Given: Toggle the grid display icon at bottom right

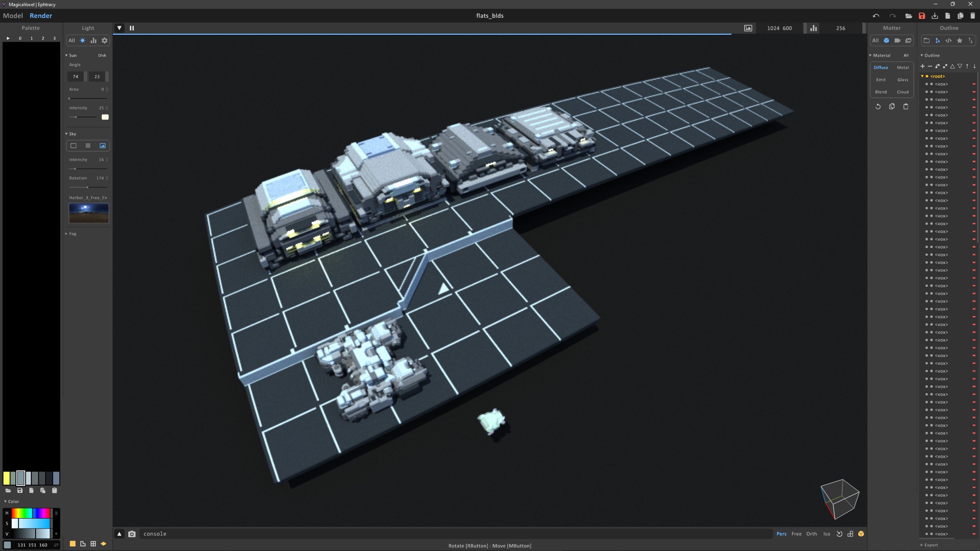Looking at the screenshot, I should coord(850,534).
